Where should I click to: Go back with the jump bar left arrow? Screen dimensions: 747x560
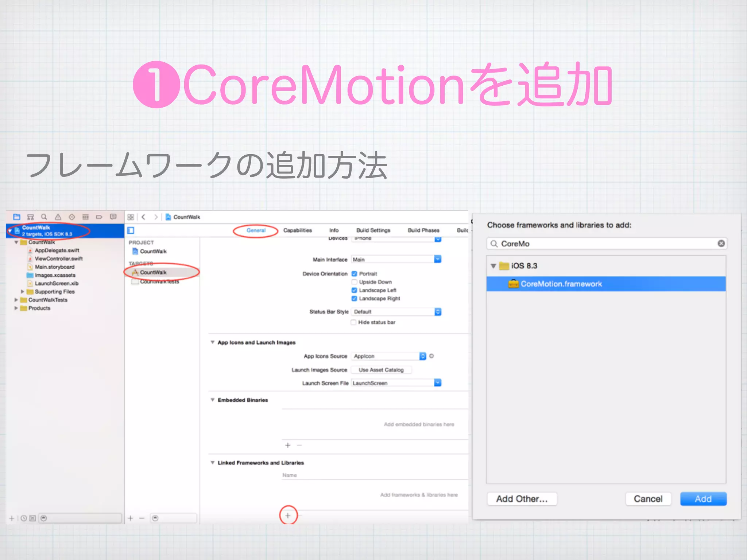tap(144, 217)
